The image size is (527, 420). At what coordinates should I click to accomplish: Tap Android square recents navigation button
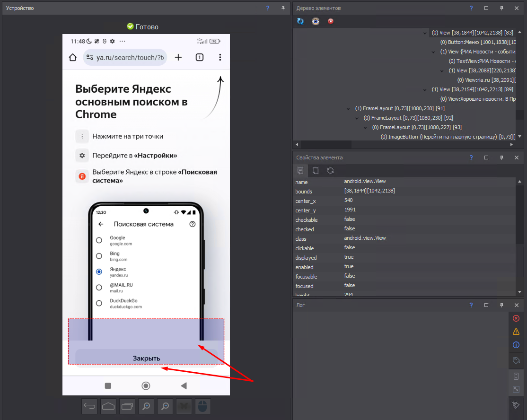pos(108,386)
